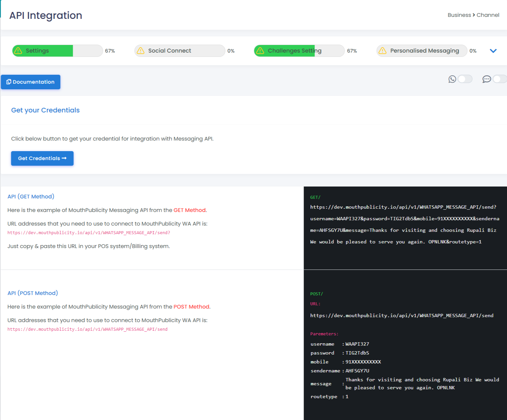Click the Challenges Setting warning icon

click(260, 51)
